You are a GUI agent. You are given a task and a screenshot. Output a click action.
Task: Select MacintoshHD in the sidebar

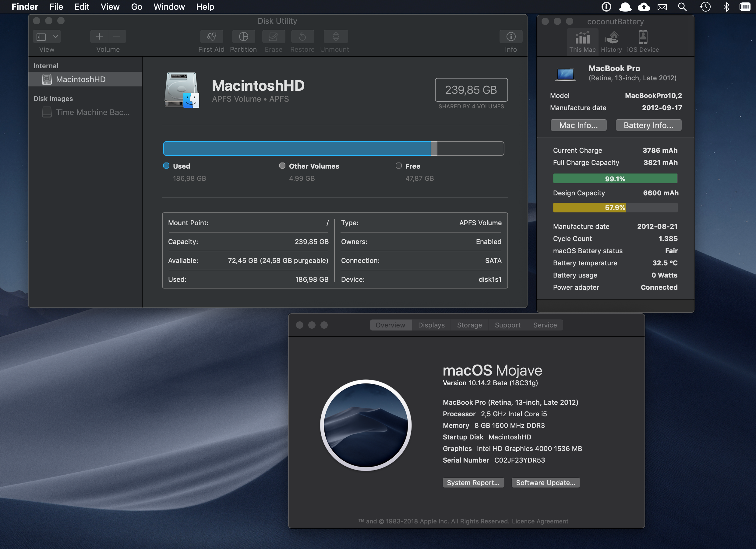[85, 79]
